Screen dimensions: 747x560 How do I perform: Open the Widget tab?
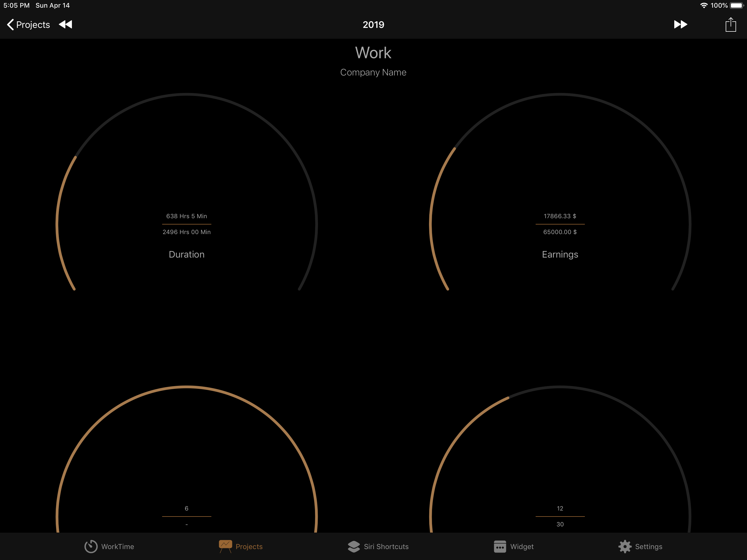[x=514, y=547]
